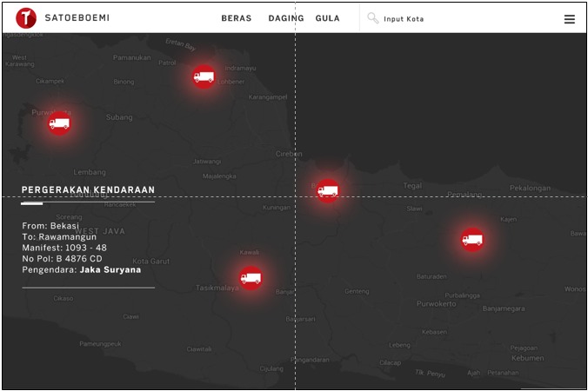
Task: Select the truck marker near Tasikmalaya
Action: (251, 278)
